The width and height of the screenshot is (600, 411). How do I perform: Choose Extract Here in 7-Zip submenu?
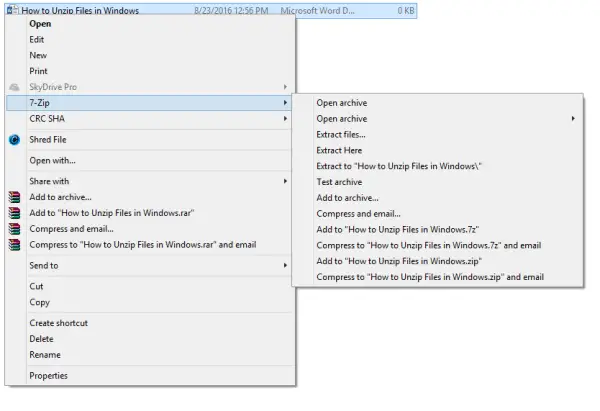(x=438, y=150)
